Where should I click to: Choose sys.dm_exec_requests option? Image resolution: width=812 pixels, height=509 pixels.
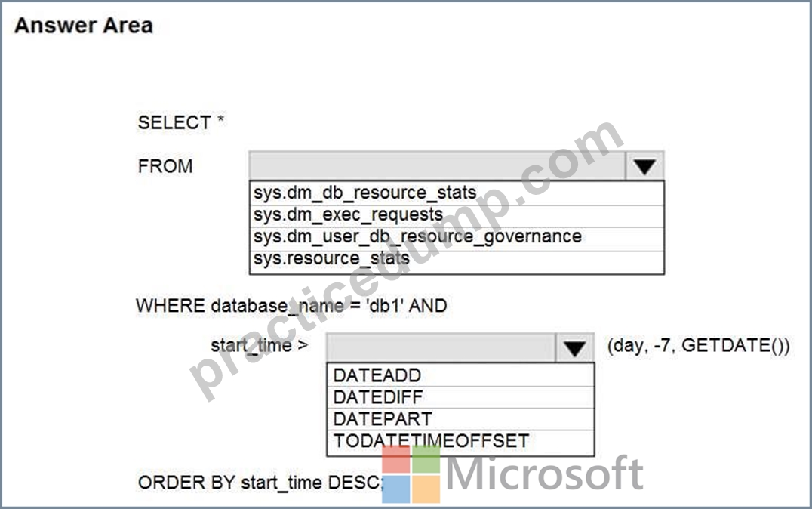457,215
